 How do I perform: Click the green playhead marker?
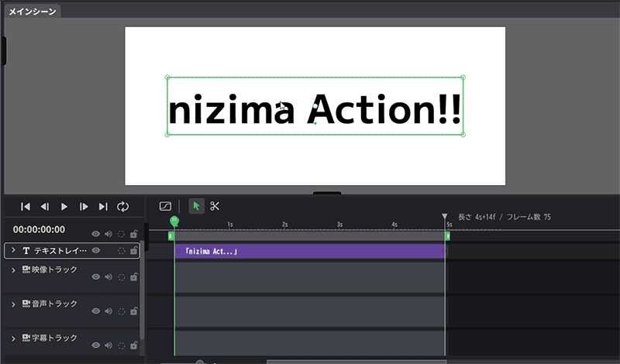tap(174, 221)
